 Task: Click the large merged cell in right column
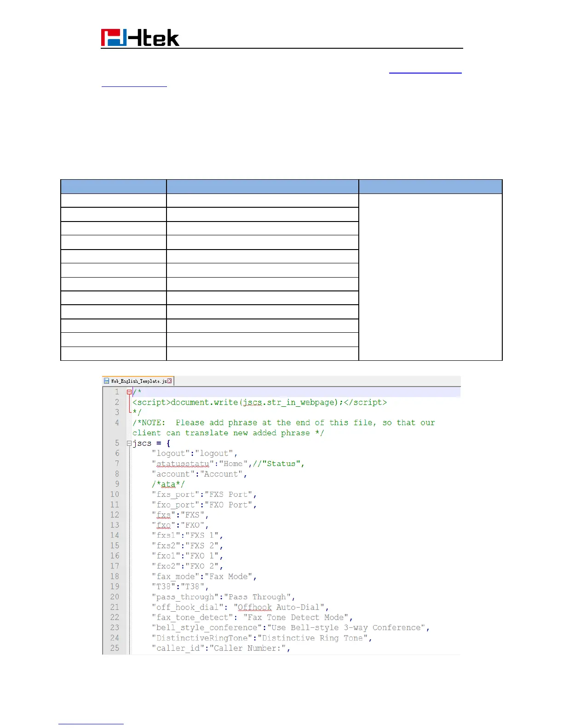click(x=430, y=277)
